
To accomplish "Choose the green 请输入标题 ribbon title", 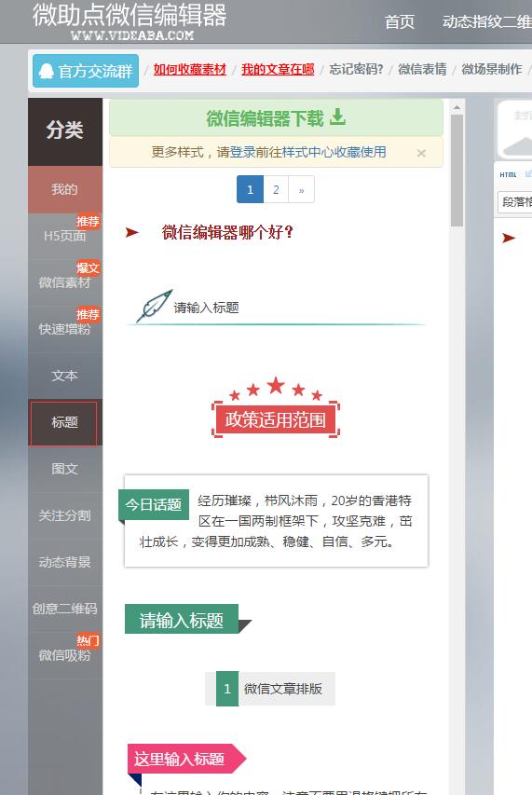I will click(x=188, y=619).
